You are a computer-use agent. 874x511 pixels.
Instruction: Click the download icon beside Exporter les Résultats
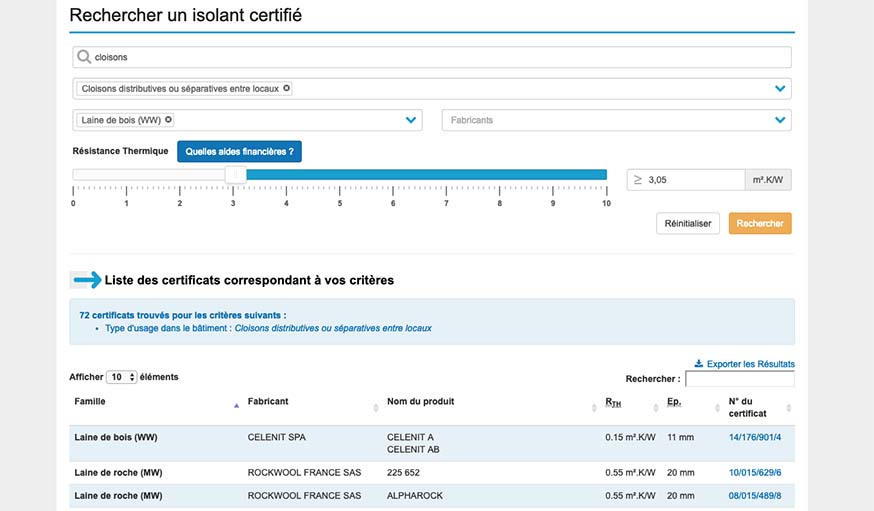(x=698, y=363)
